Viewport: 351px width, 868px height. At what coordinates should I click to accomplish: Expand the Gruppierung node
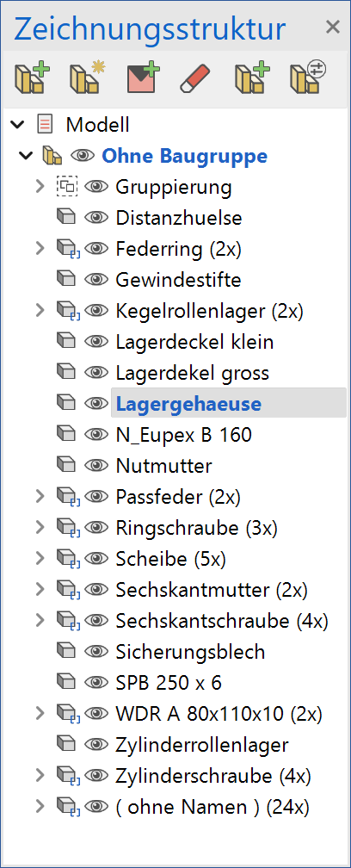coord(39,187)
